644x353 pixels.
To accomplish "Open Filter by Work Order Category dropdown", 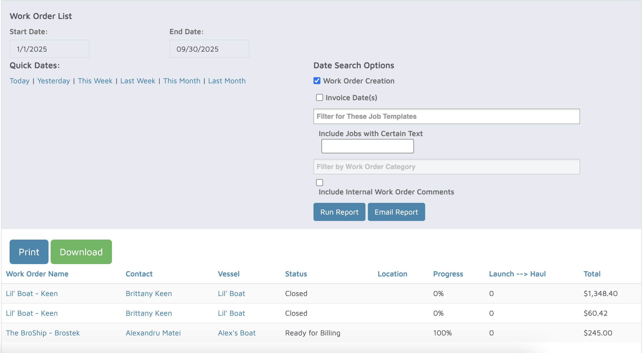I will tap(446, 167).
